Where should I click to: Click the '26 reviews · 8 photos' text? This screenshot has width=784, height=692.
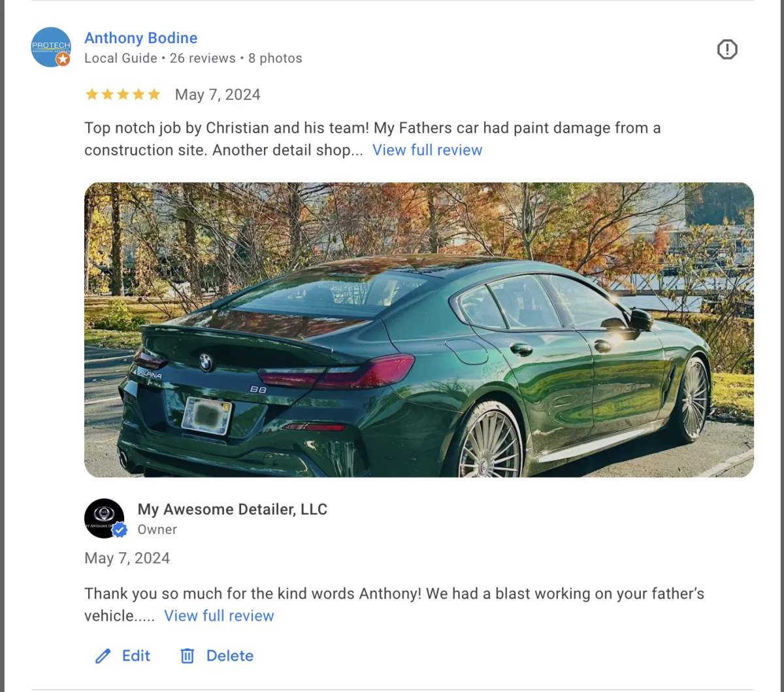point(236,58)
